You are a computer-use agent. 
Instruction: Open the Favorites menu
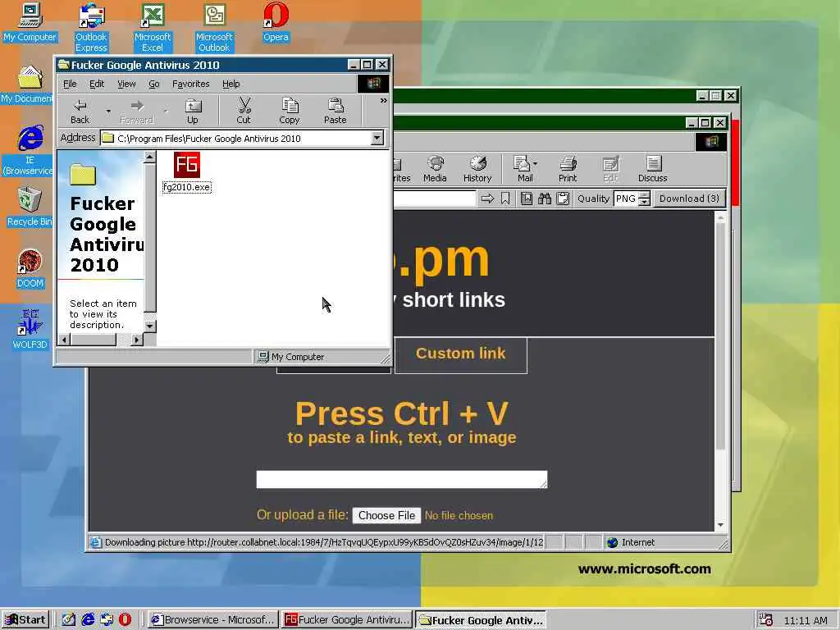(x=190, y=84)
